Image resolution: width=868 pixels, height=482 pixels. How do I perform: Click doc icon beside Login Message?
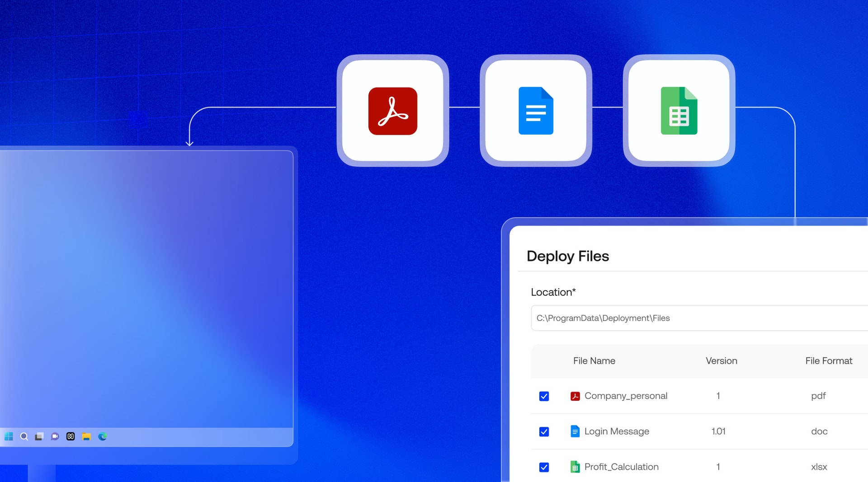pyautogui.click(x=575, y=431)
